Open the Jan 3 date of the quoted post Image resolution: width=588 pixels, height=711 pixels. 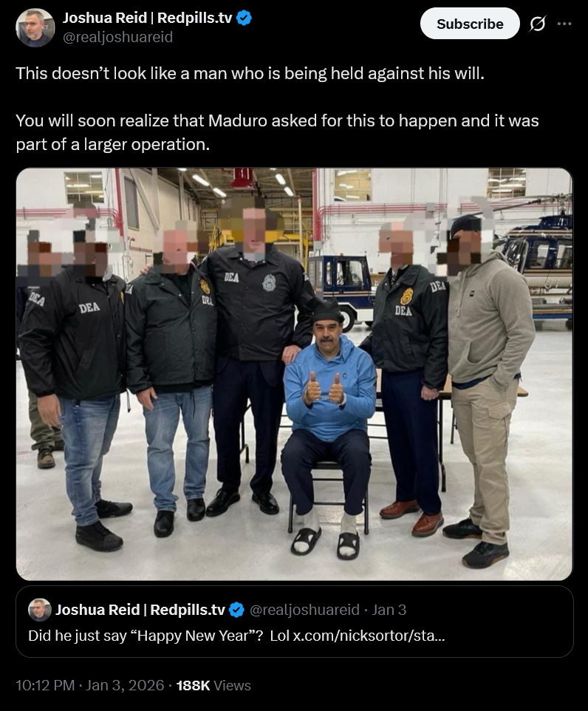pos(389,610)
